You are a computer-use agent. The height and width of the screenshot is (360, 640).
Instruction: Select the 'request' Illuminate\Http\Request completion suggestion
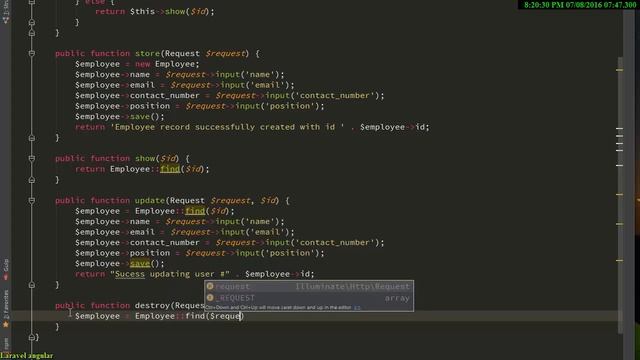(x=309, y=287)
